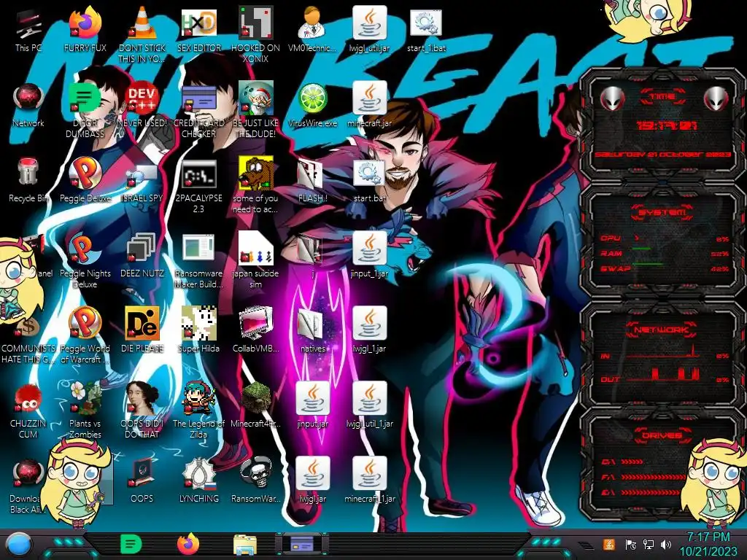Viewport: 747px width, 560px height.
Task: Click the DRIVES widget header
Action: point(661,435)
